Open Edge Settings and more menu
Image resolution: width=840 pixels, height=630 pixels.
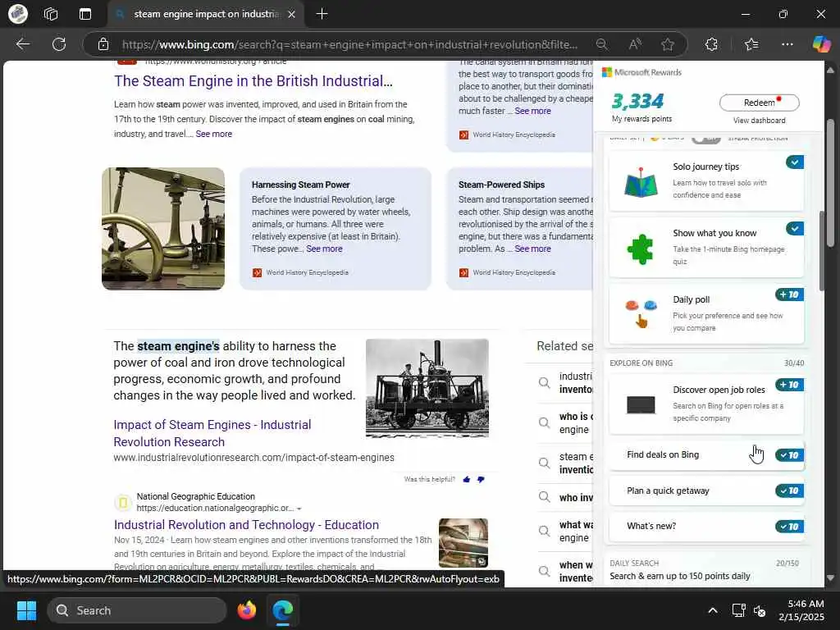787,44
